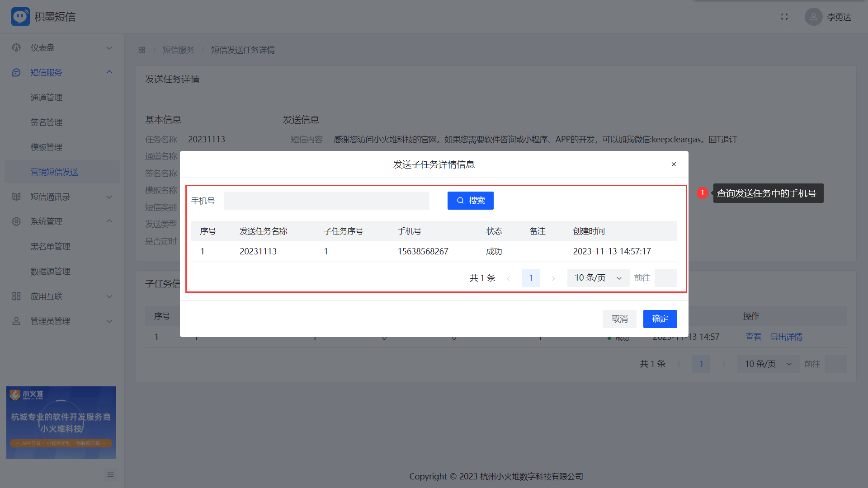
Task: Select 黑名单管理 in sidebar
Action: click(x=50, y=247)
